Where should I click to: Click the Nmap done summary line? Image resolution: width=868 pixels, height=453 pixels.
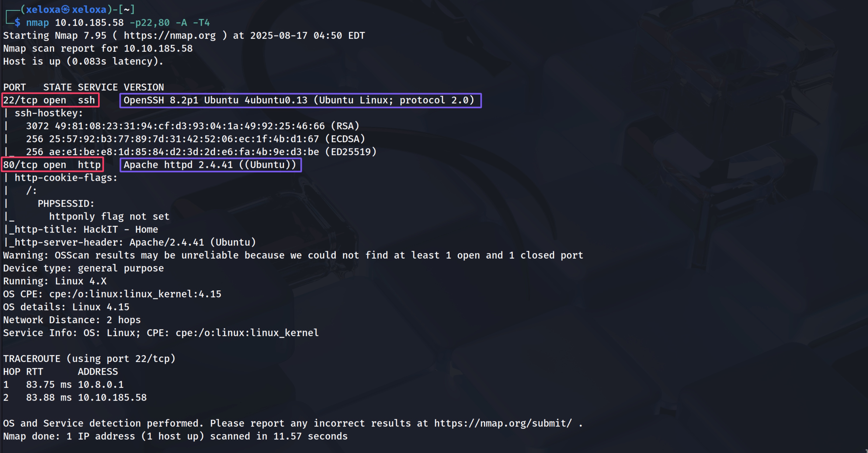pyautogui.click(x=175, y=436)
